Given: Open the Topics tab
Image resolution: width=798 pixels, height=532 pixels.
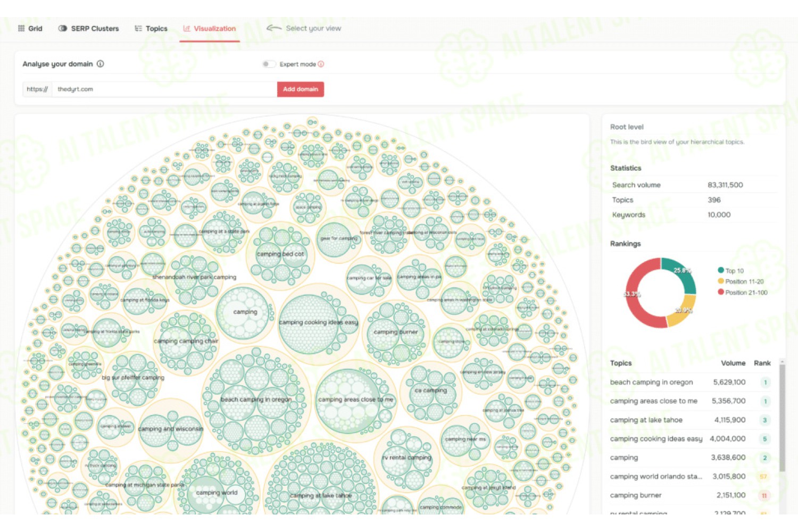Looking at the screenshot, I should 151,29.
